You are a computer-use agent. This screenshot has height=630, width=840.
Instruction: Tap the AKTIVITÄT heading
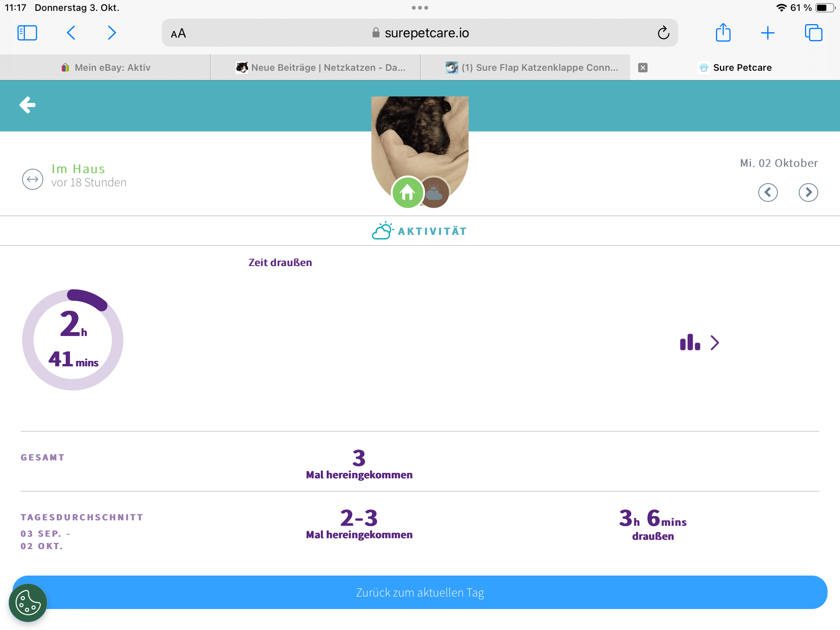click(432, 231)
